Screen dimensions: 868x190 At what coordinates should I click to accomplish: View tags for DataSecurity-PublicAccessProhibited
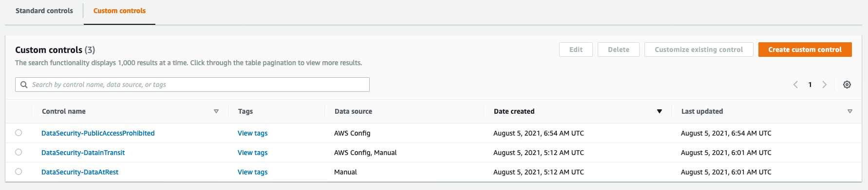[x=253, y=133]
